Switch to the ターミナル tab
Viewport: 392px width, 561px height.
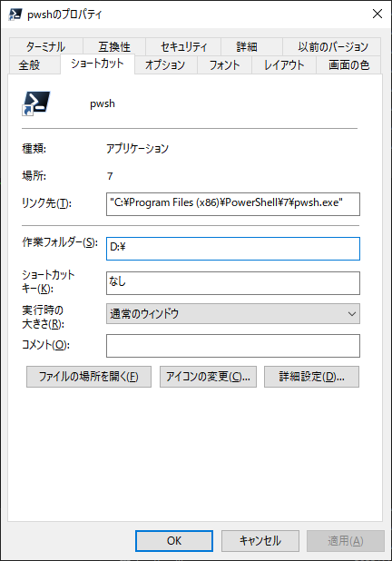click(45, 46)
